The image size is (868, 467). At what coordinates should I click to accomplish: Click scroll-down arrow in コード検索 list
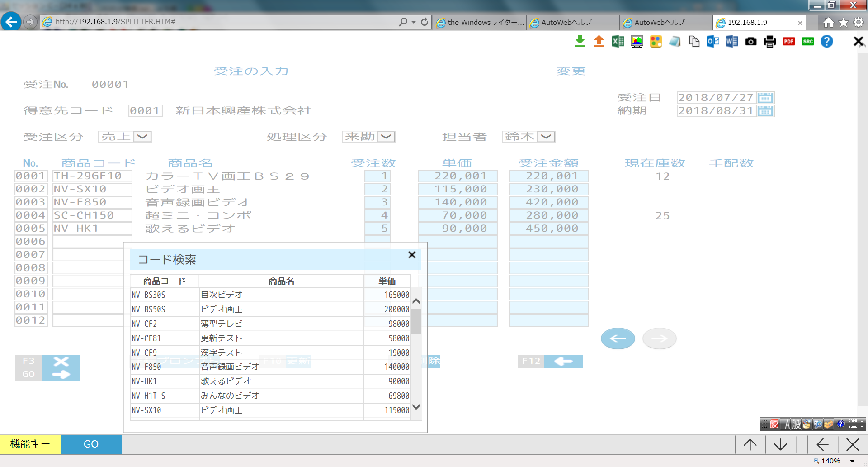pyautogui.click(x=416, y=407)
